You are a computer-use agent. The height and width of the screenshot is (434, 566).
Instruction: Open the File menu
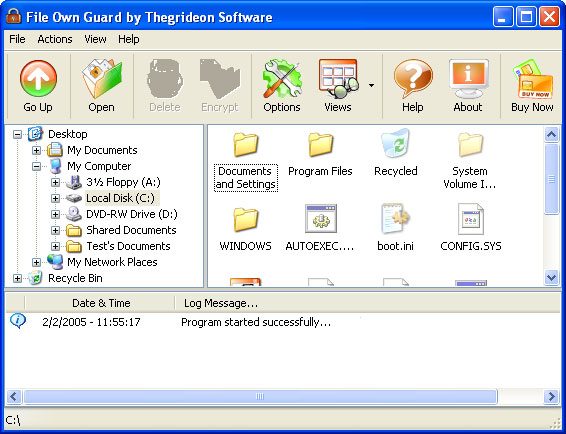pyautogui.click(x=17, y=39)
